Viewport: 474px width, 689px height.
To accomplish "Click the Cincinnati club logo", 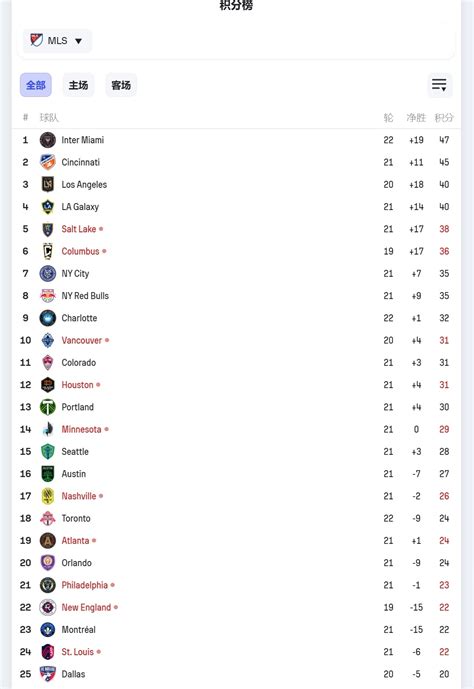I will point(47,162).
